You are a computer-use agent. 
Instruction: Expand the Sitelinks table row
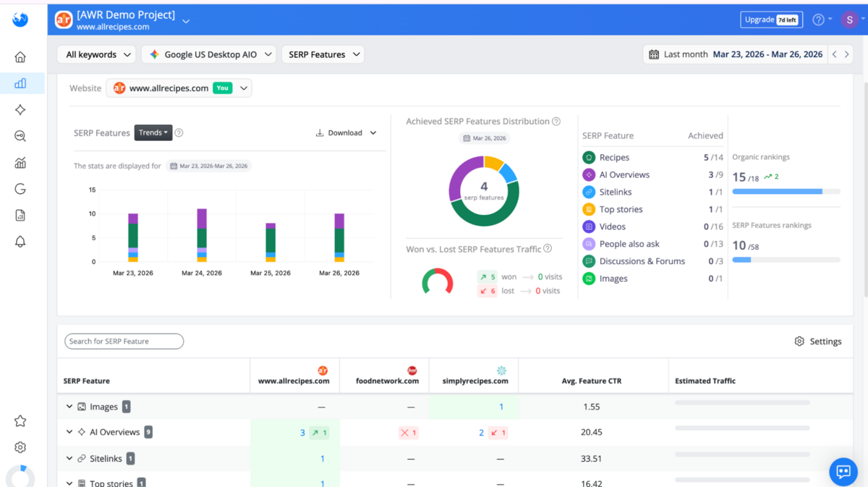69,458
